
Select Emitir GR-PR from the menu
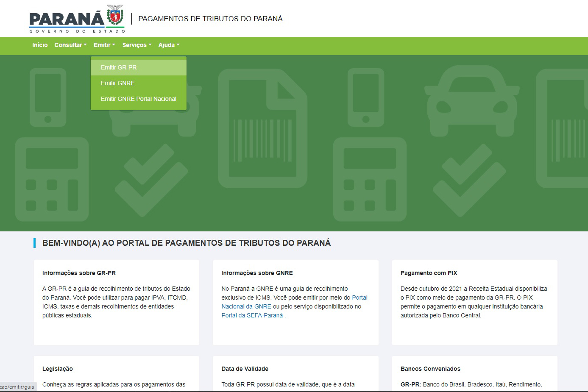[119, 67]
